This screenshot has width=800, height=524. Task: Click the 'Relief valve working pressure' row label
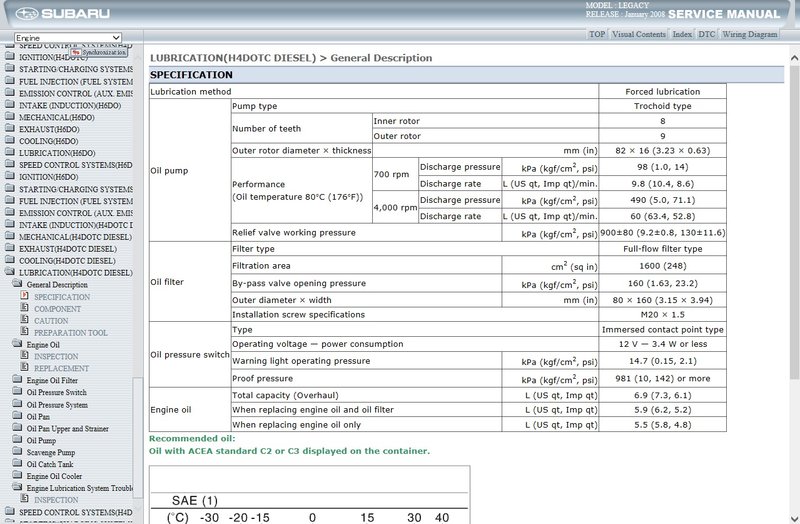point(294,233)
